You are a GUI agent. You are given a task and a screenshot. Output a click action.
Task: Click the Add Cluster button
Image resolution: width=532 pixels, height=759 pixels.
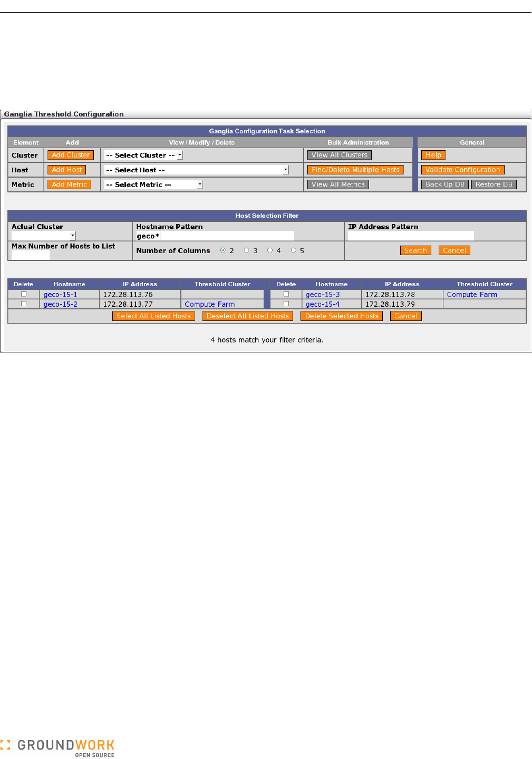71,155
